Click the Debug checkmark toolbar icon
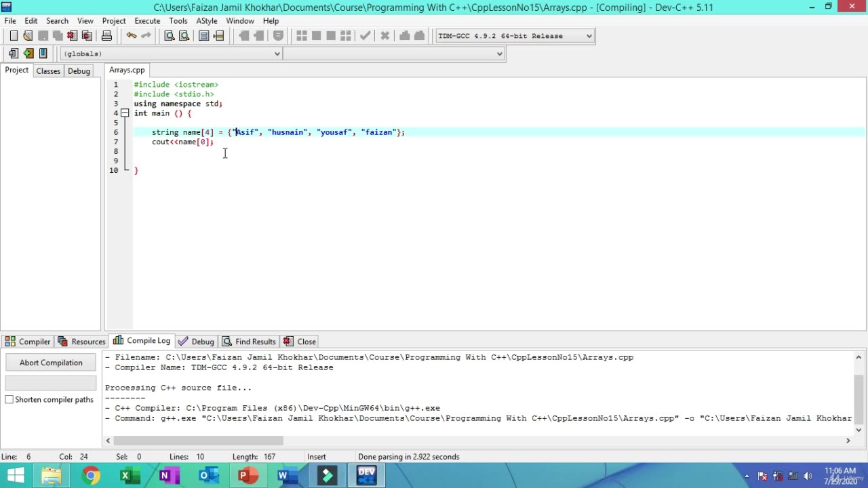 coord(366,36)
